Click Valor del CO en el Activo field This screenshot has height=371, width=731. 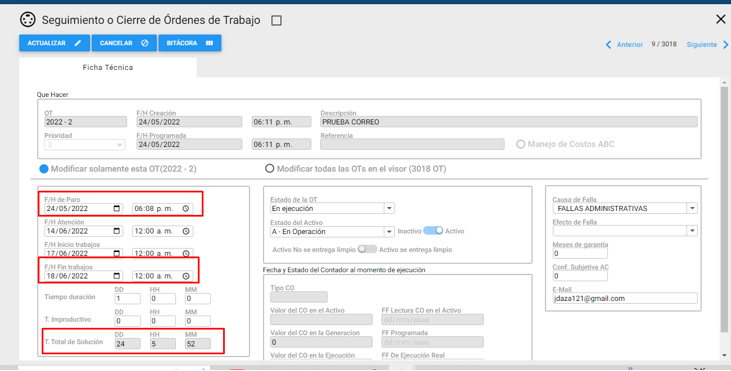(321, 320)
